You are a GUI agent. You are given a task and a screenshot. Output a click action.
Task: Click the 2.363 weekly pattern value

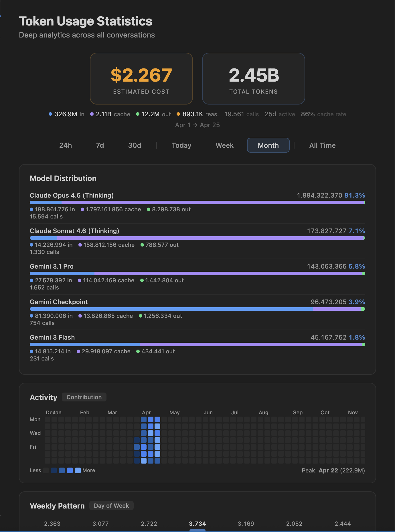52,524
